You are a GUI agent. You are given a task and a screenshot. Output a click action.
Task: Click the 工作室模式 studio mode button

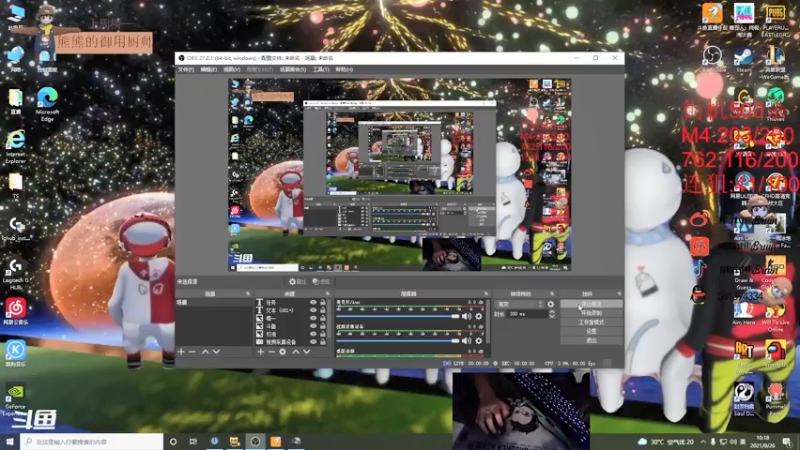point(591,322)
